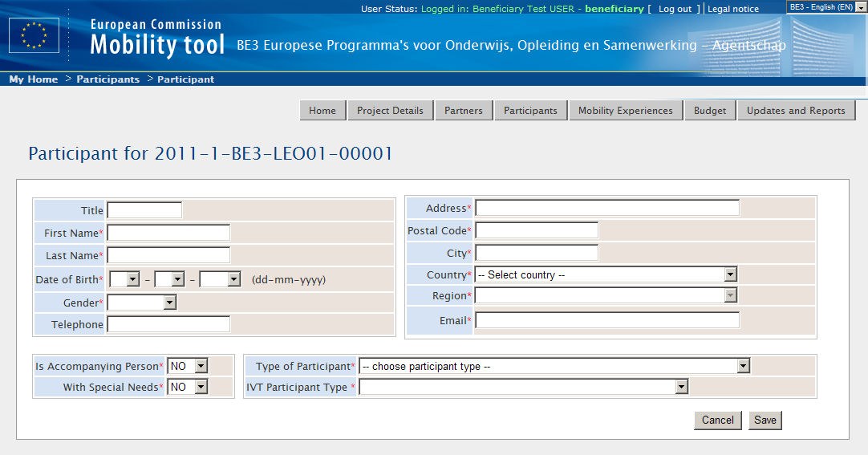Open the Is Accompanying Person dropdown
This screenshot has height=455, width=868.
[x=187, y=366]
